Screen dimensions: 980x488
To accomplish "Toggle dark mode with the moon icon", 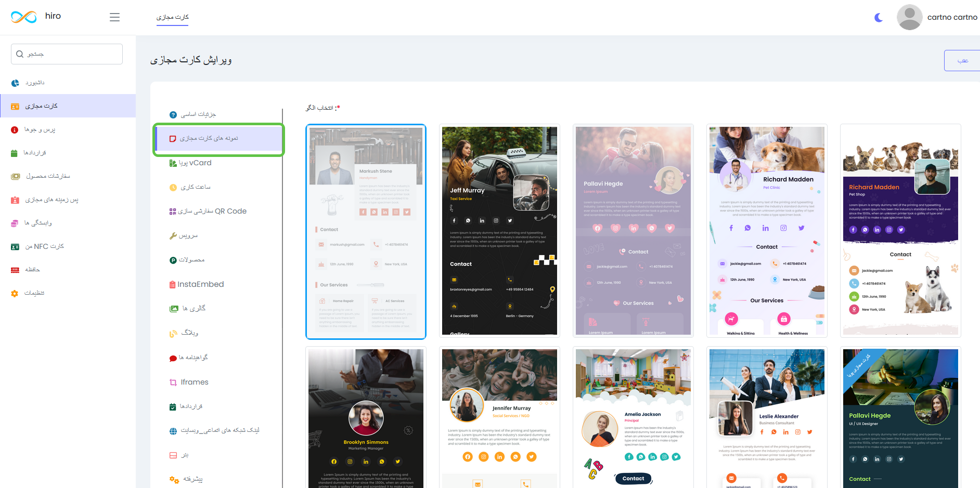I will tap(879, 18).
